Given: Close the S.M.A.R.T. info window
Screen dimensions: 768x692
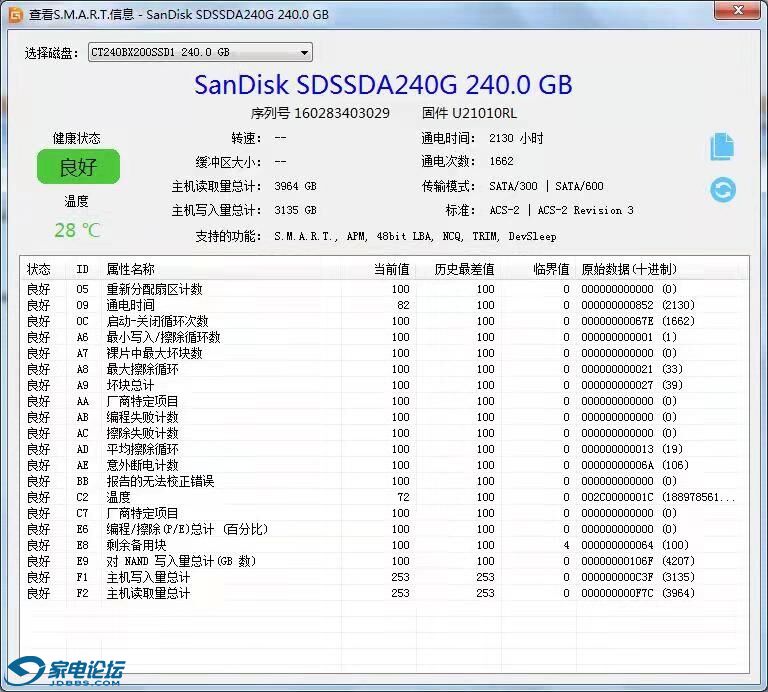Looking at the screenshot, I should (x=737, y=10).
